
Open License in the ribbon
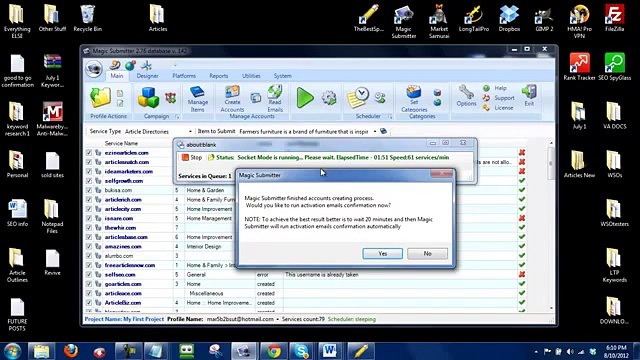click(x=498, y=108)
